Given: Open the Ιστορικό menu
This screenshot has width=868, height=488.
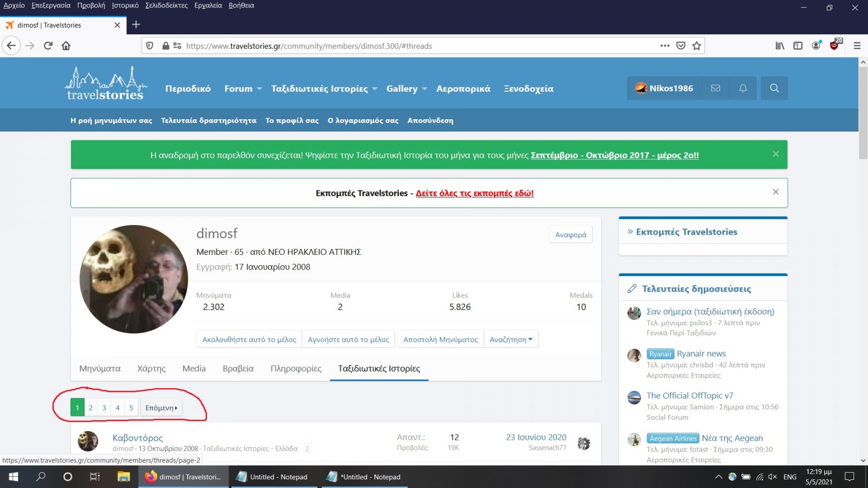Looking at the screenshot, I should 125,5.
